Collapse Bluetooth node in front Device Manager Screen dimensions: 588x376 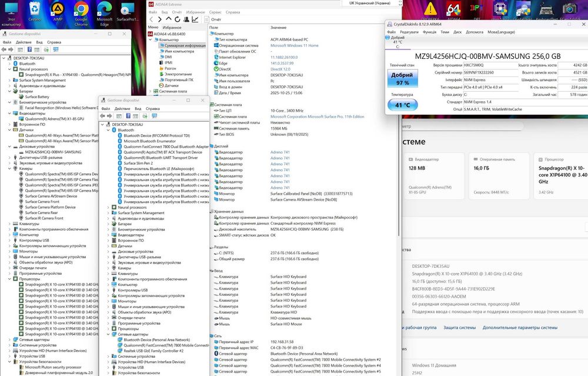click(x=108, y=130)
